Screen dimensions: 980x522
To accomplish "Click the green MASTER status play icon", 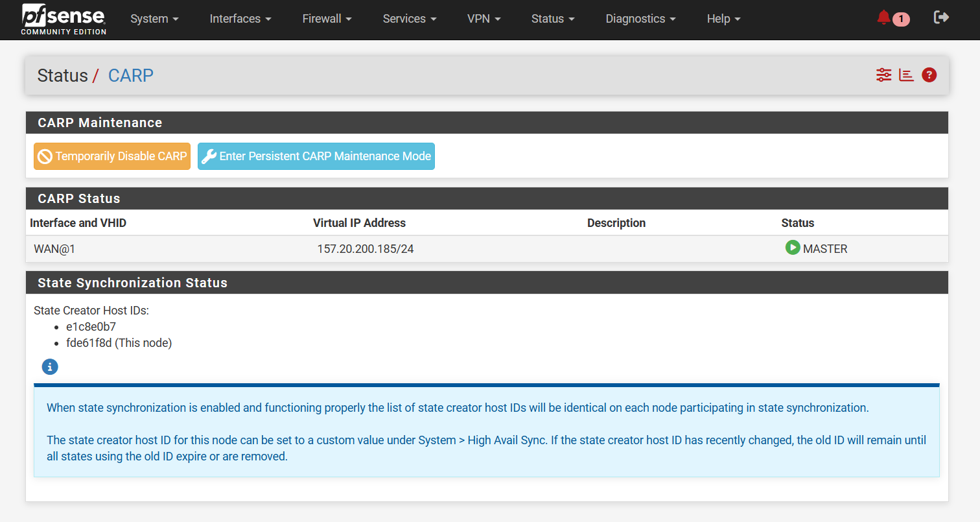I will click(x=792, y=248).
